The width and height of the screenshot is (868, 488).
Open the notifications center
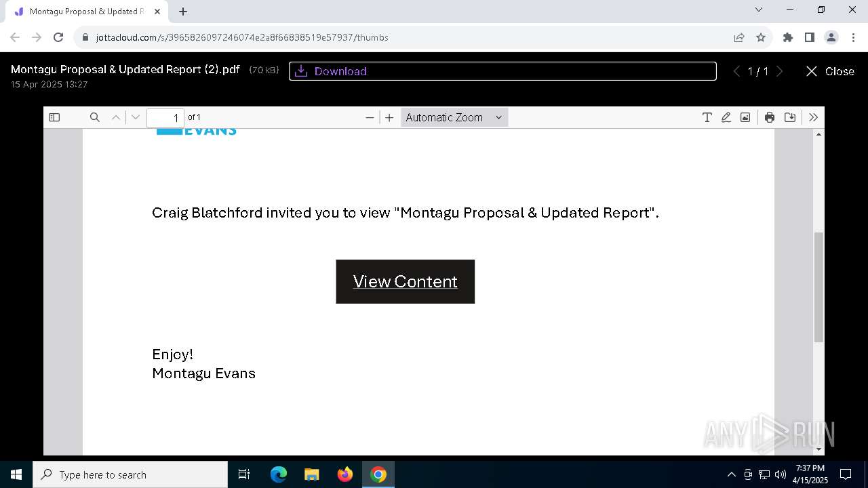[x=846, y=474]
